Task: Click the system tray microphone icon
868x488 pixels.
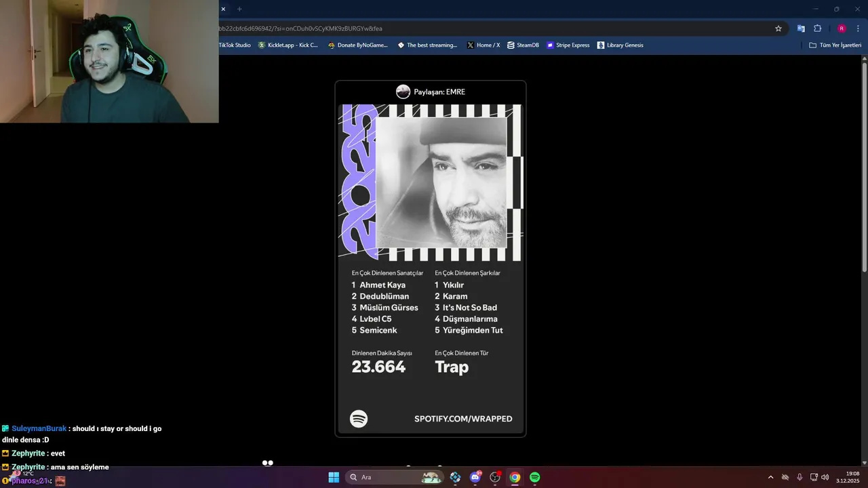Action: point(800,477)
